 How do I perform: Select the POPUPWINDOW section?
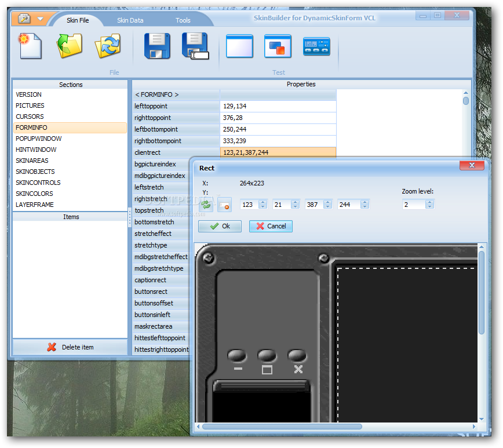pos(70,139)
